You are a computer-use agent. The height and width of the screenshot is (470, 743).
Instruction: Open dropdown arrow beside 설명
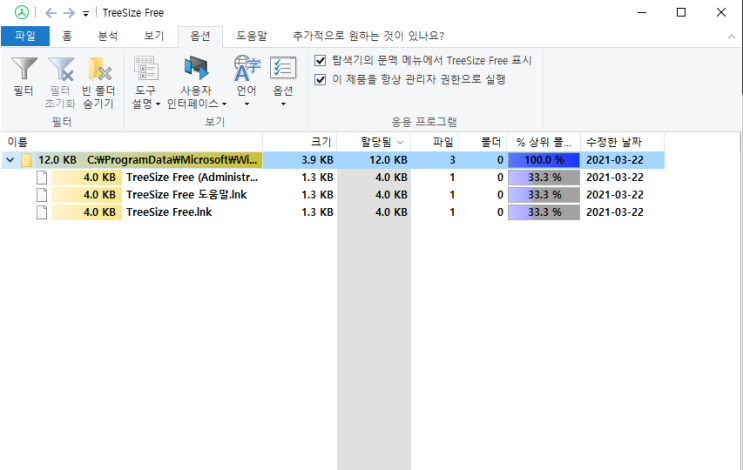pyautogui.click(x=158, y=104)
